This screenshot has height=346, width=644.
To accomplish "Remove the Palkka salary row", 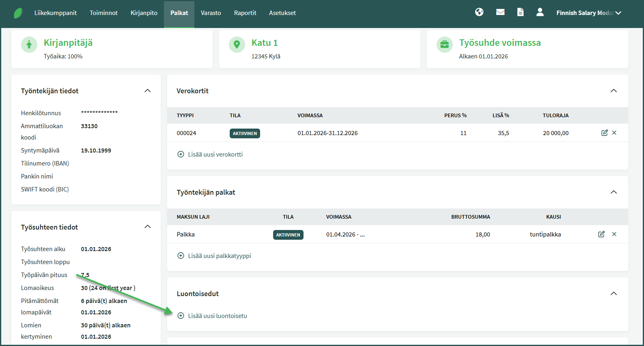I will click(614, 234).
